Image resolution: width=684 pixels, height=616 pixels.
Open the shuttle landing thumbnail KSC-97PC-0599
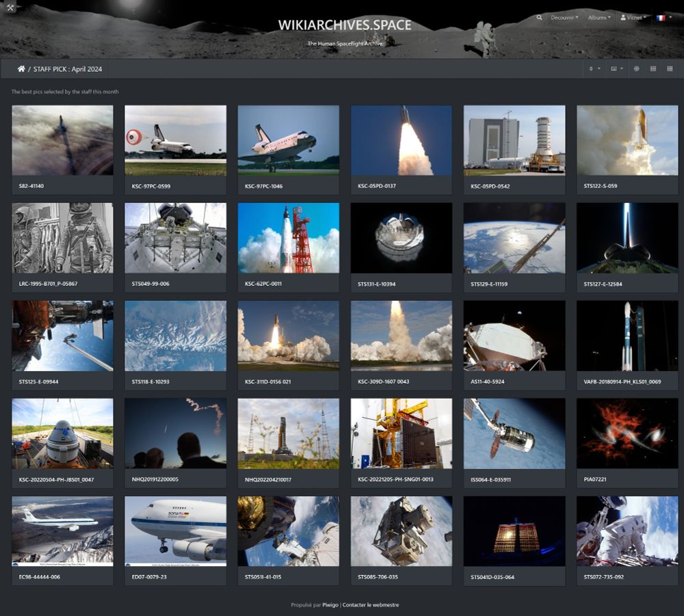point(175,140)
